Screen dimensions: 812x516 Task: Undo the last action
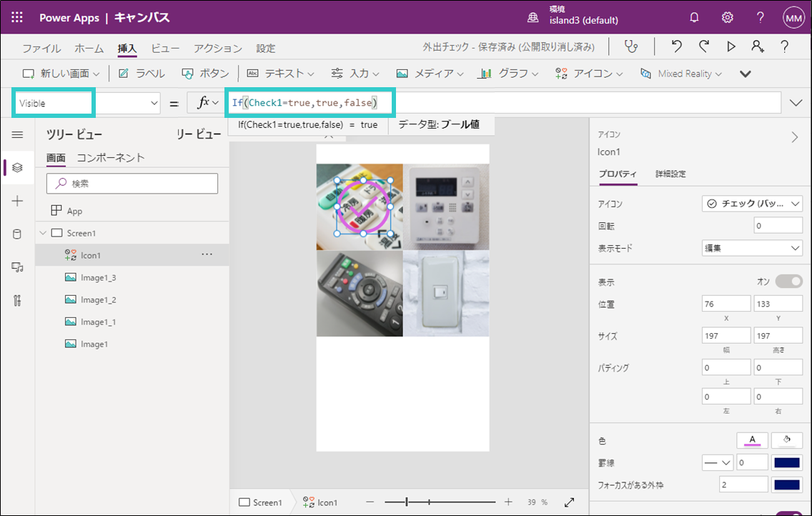[x=676, y=46]
